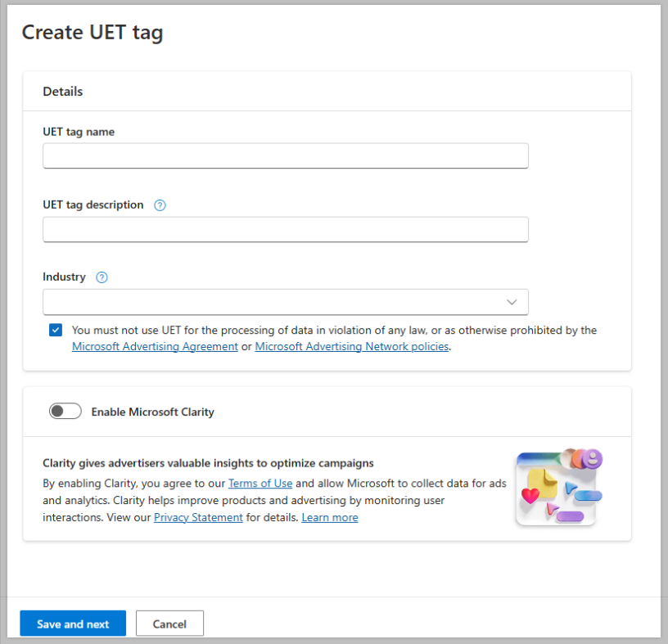Focus the UET tag description text box
Viewport: 668px width, 644px height.
[x=285, y=229]
